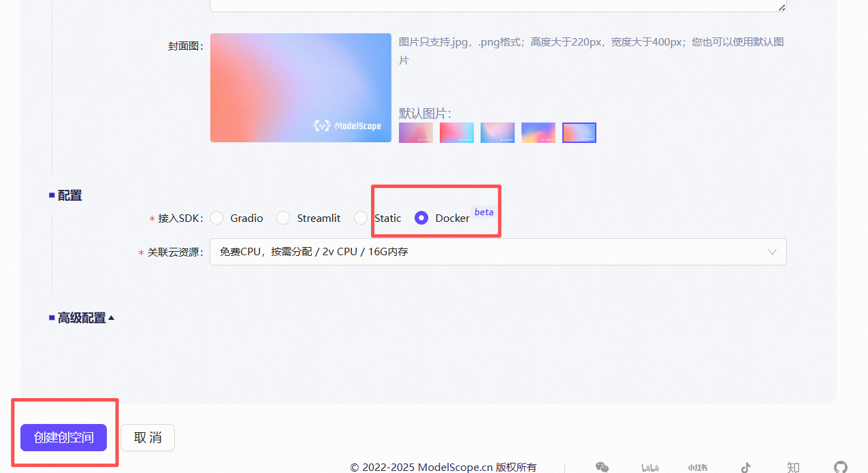Screen dimensions: 868x473
Task: Choose Static as the 接入SDK
Action: tap(361, 218)
